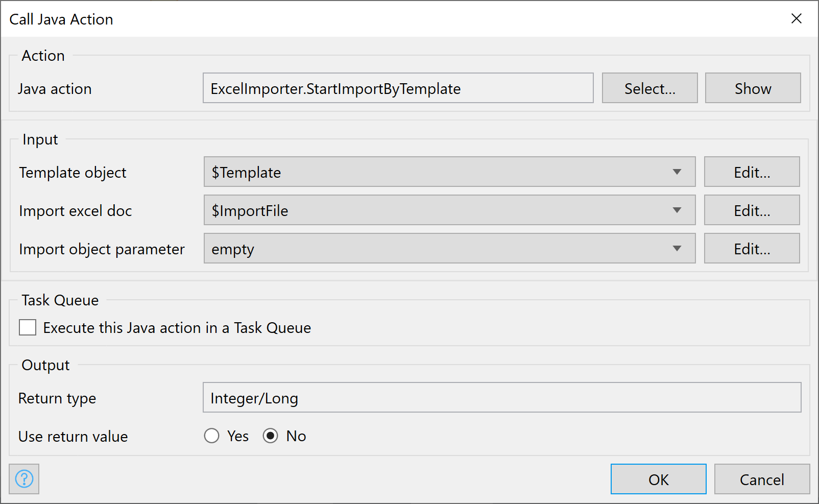Open the Import excel doc dropdown
819x504 pixels.
pyautogui.click(x=449, y=210)
